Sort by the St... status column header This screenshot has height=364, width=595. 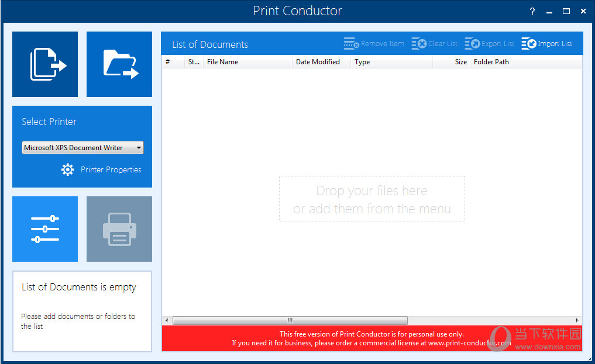(194, 62)
